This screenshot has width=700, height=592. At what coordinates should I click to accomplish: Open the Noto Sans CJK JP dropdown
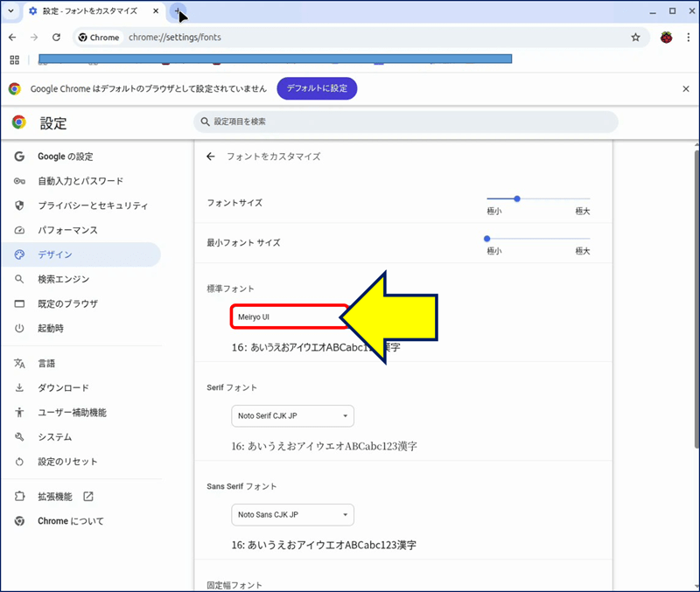[x=293, y=515]
